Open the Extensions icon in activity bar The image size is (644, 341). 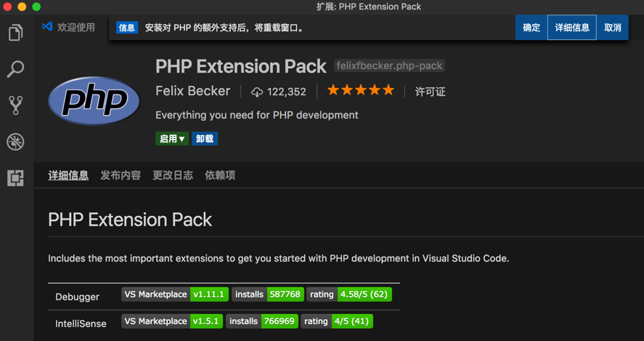point(15,178)
